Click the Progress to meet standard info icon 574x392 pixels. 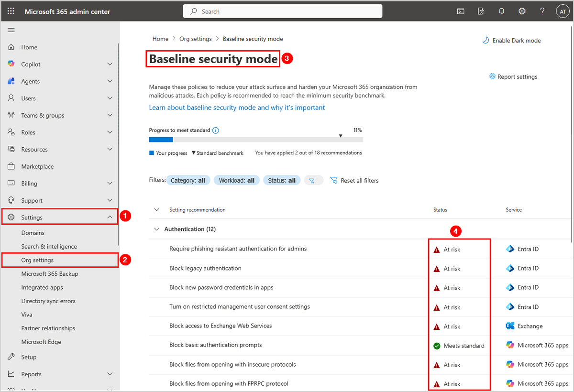tap(216, 130)
